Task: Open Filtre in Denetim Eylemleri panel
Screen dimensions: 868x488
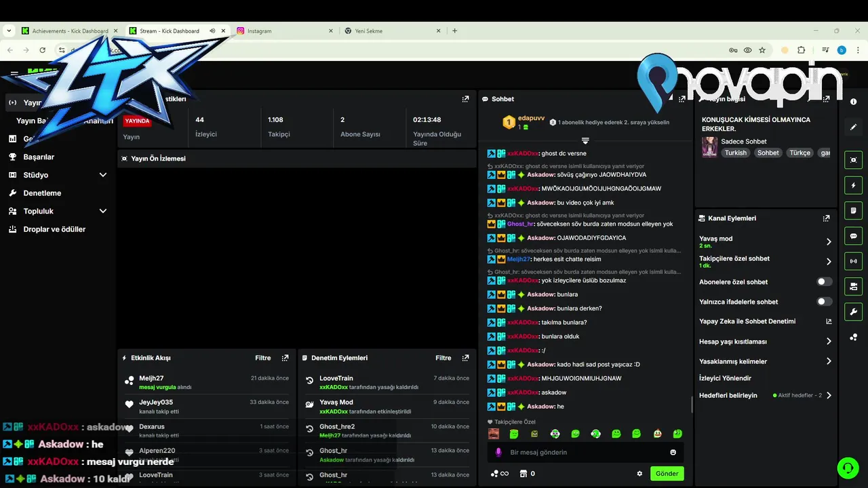Action: point(443,358)
